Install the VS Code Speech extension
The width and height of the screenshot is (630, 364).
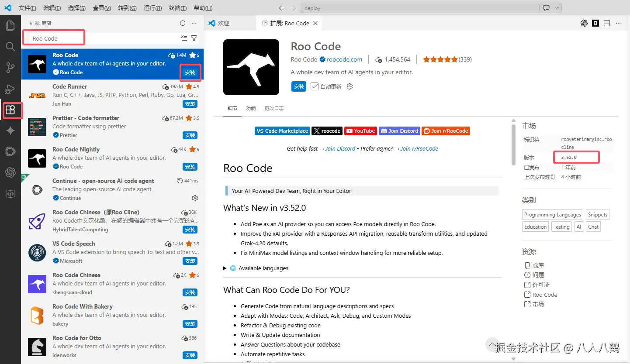[190, 261]
